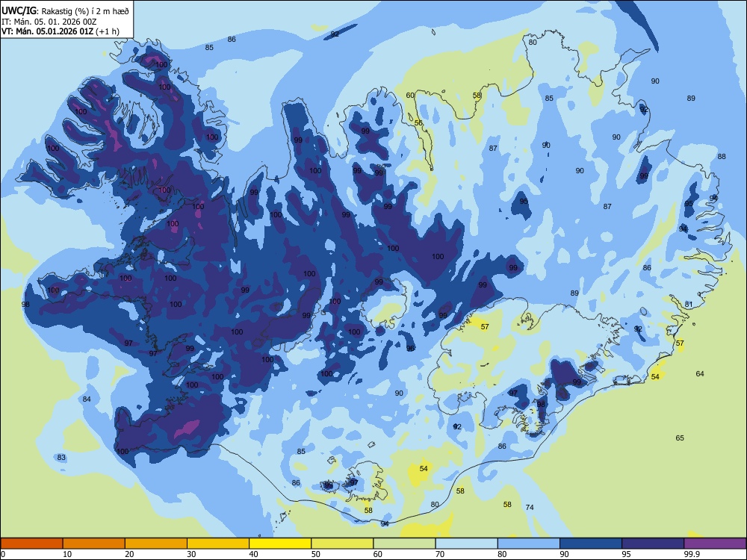This screenshot has width=747, height=560.
Task: Click the map value '88' off the northeast coast
Action: click(722, 157)
